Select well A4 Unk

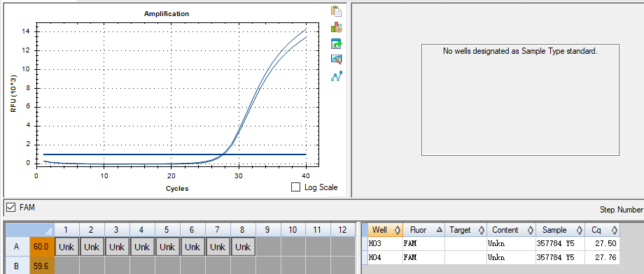pos(142,247)
